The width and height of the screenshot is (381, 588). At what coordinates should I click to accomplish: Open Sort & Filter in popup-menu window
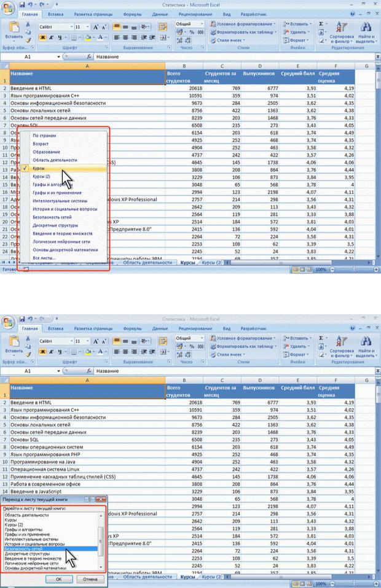pos(341,33)
